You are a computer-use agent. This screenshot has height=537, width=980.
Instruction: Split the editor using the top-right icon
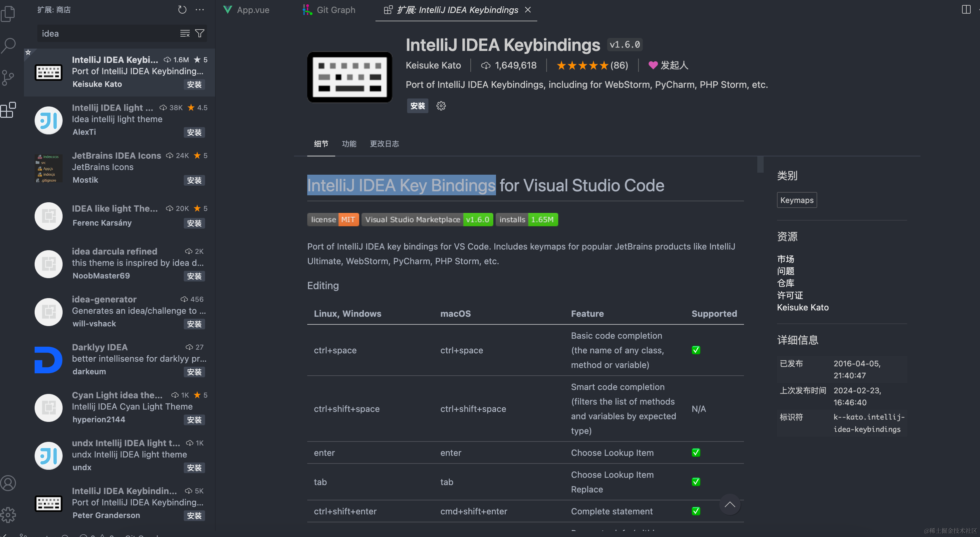click(967, 10)
